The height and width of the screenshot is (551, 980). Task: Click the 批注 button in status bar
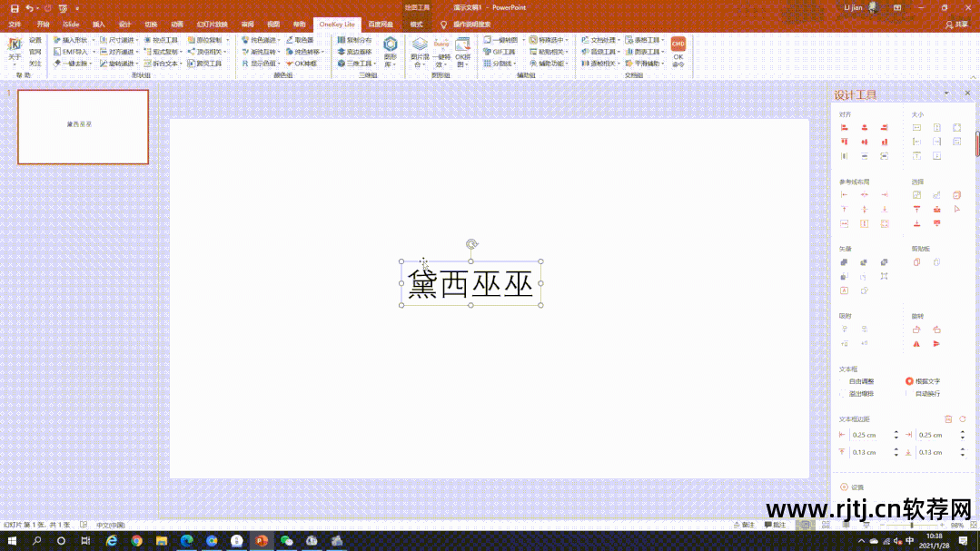pyautogui.click(x=775, y=525)
